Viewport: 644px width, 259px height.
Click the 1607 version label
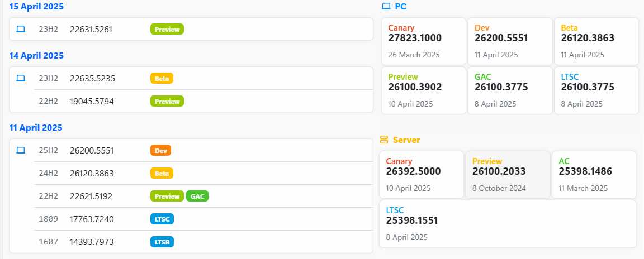click(x=49, y=242)
